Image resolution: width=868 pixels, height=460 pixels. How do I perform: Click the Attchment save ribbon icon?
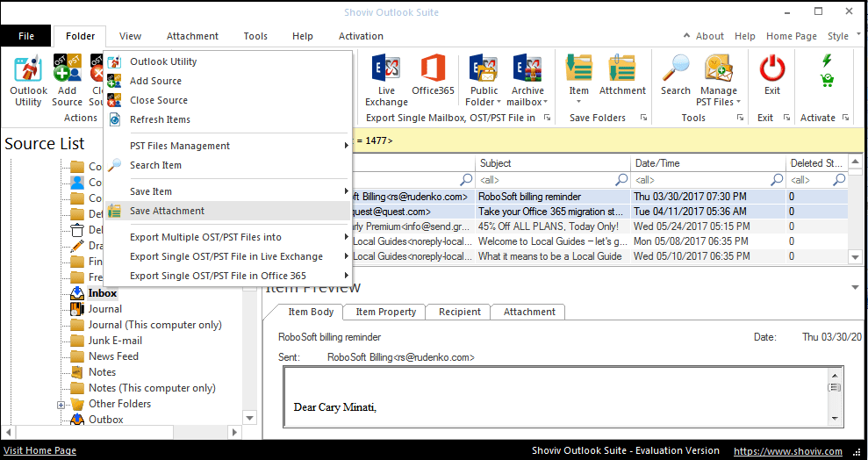coord(622,68)
